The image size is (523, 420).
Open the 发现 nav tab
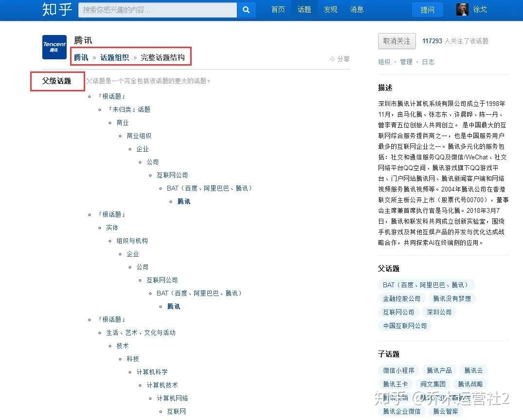pyautogui.click(x=330, y=10)
